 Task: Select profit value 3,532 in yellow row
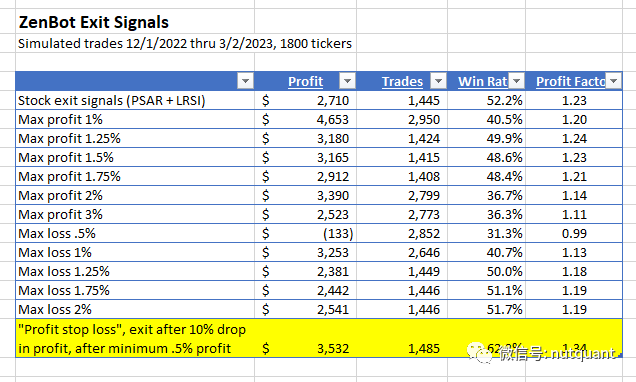pyautogui.click(x=333, y=348)
